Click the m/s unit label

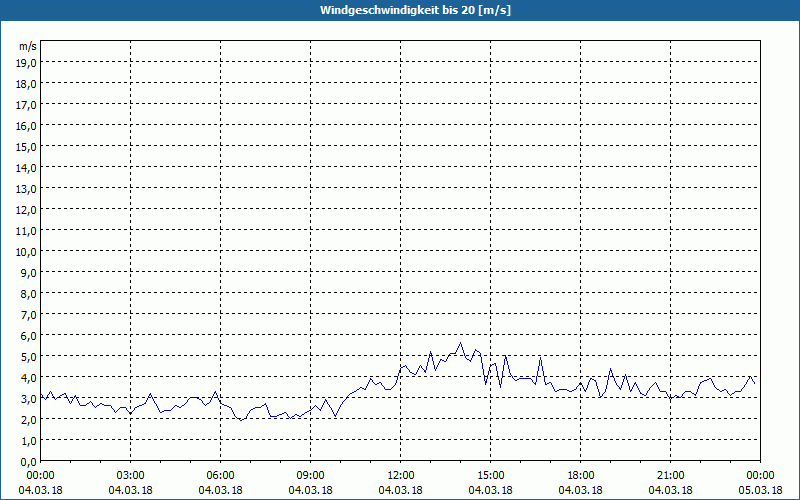coord(28,47)
